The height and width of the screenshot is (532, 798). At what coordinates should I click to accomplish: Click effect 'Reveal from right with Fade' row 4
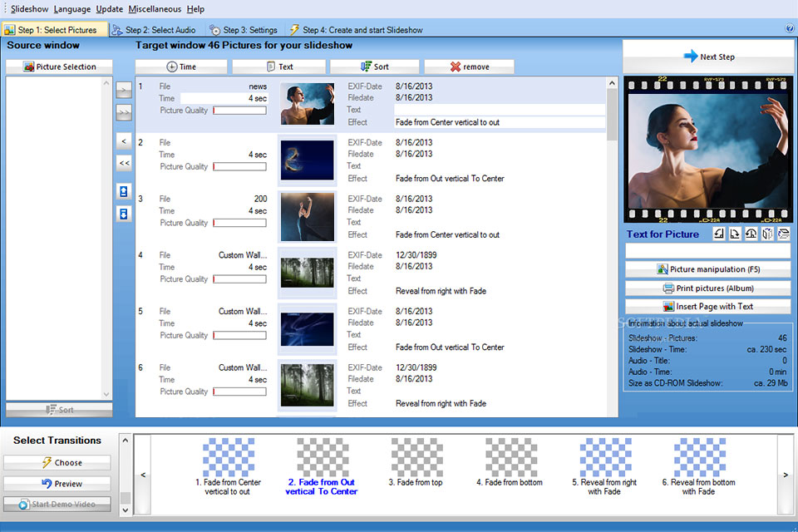point(441,291)
